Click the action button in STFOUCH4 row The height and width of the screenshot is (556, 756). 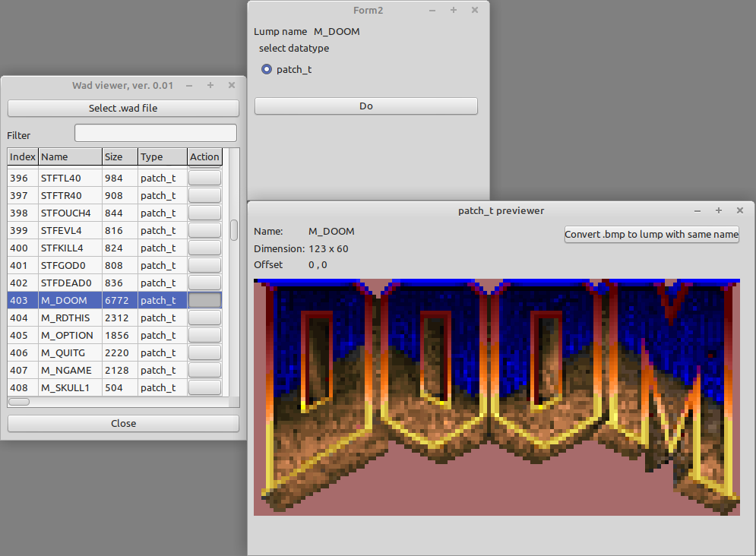pos(204,213)
